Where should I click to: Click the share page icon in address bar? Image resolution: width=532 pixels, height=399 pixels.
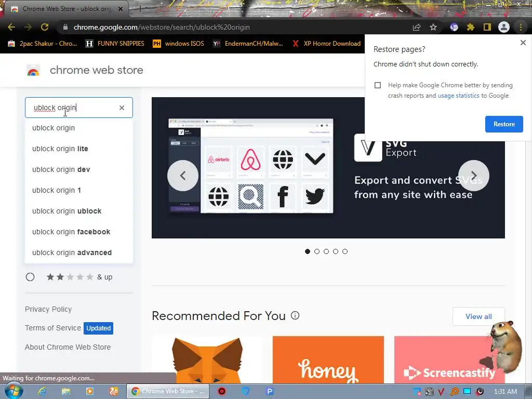[x=417, y=27]
